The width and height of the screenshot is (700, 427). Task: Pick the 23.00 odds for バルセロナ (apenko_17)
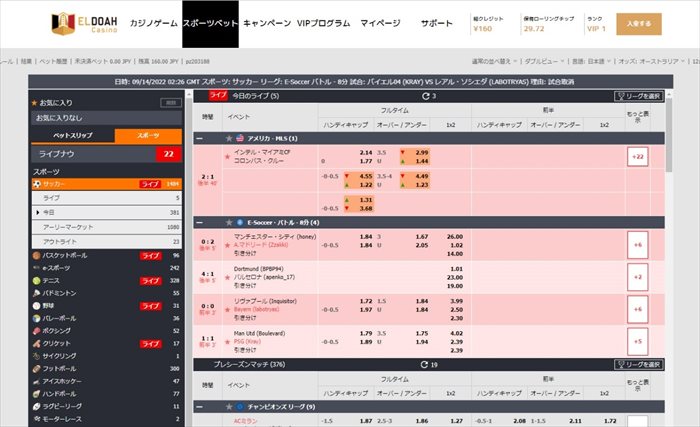[x=456, y=277]
